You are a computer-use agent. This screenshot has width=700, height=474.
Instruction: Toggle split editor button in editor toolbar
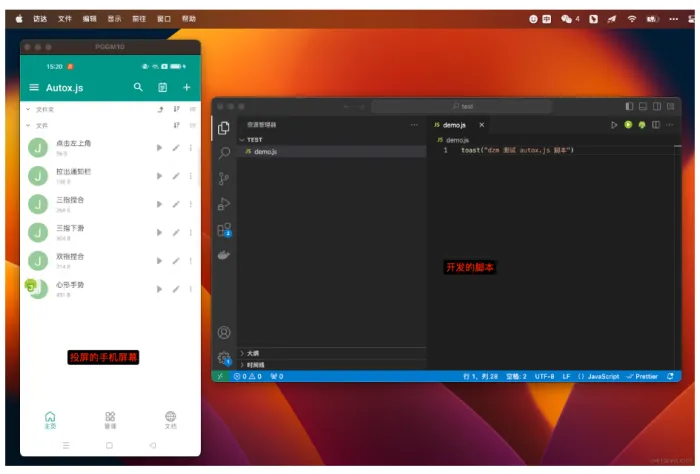pyautogui.click(x=656, y=125)
